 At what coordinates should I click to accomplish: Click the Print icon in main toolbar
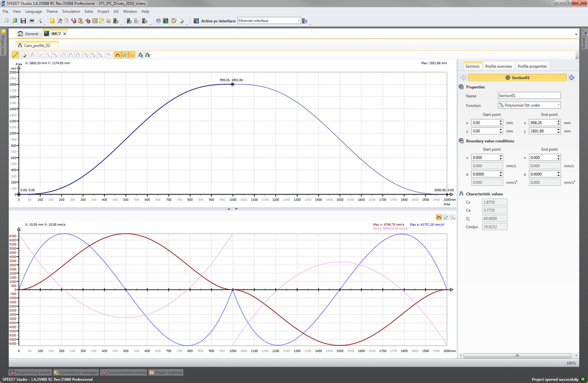click(31, 21)
